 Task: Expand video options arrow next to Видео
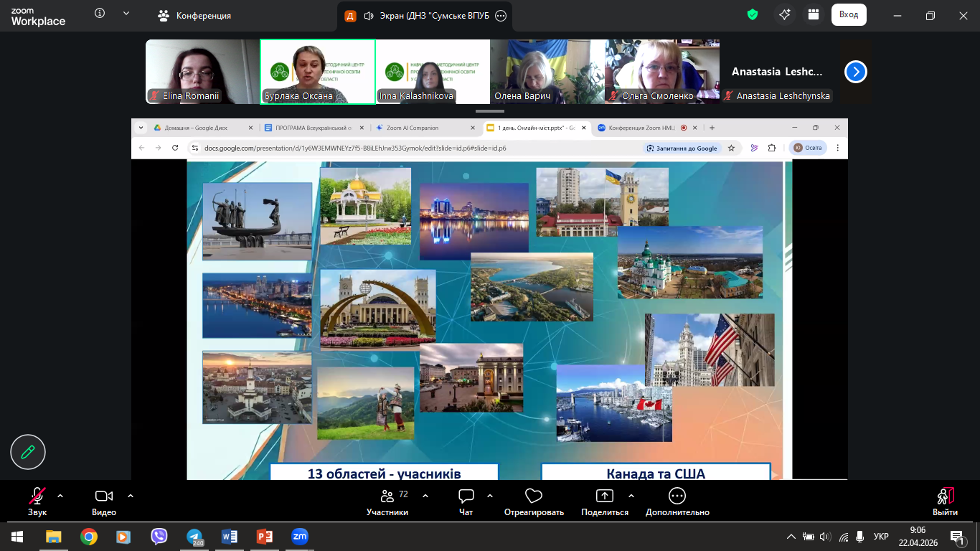131,496
